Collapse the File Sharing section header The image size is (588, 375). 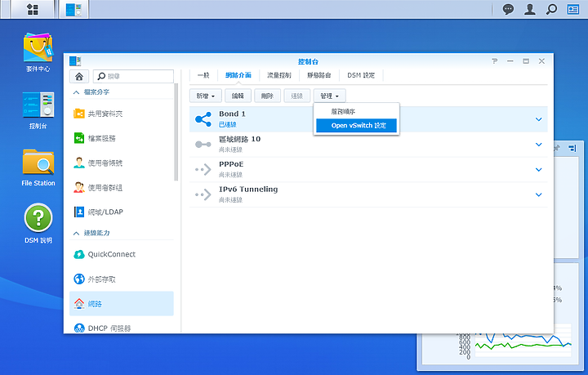click(x=122, y=92)
